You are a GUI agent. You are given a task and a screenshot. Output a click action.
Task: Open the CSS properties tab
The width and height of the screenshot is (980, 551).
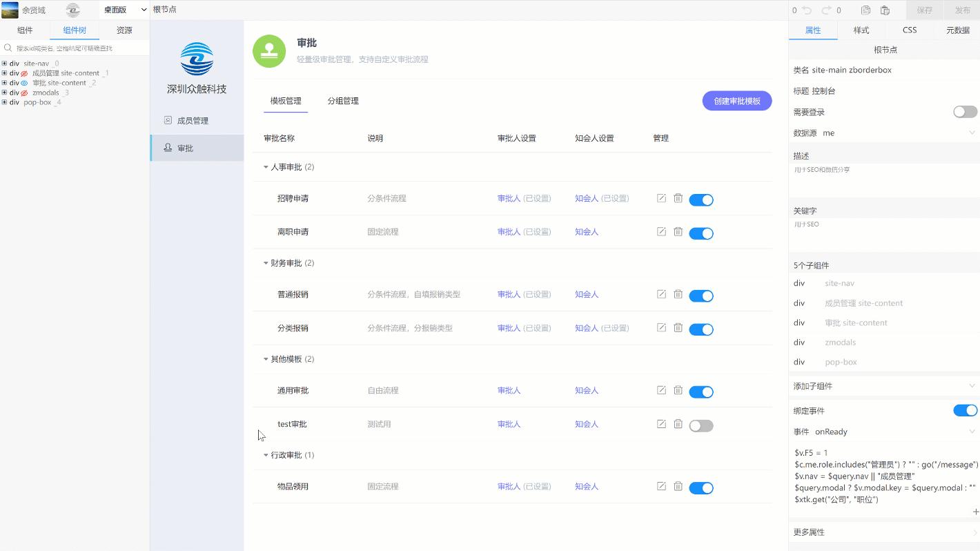point(910,30)
